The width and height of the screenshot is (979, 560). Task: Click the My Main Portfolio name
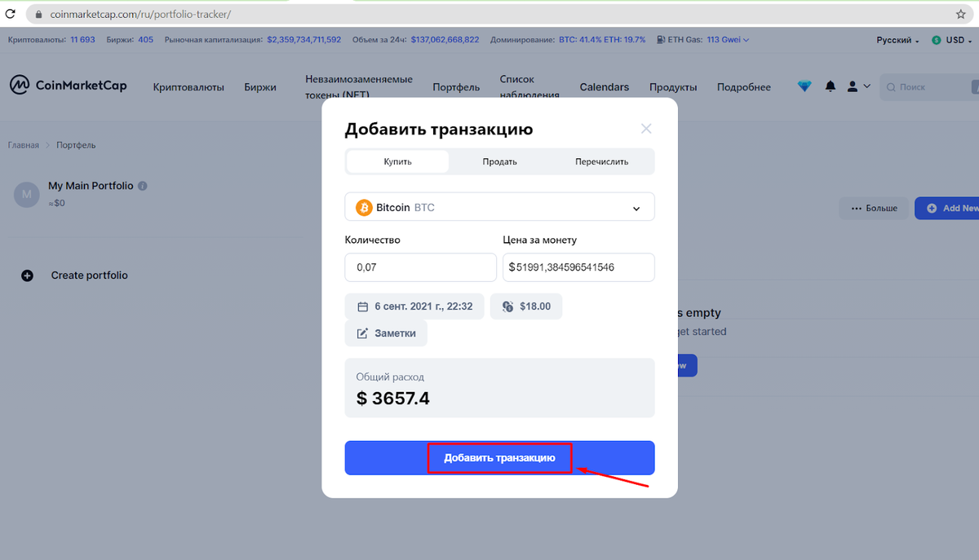tap(91, 186)
